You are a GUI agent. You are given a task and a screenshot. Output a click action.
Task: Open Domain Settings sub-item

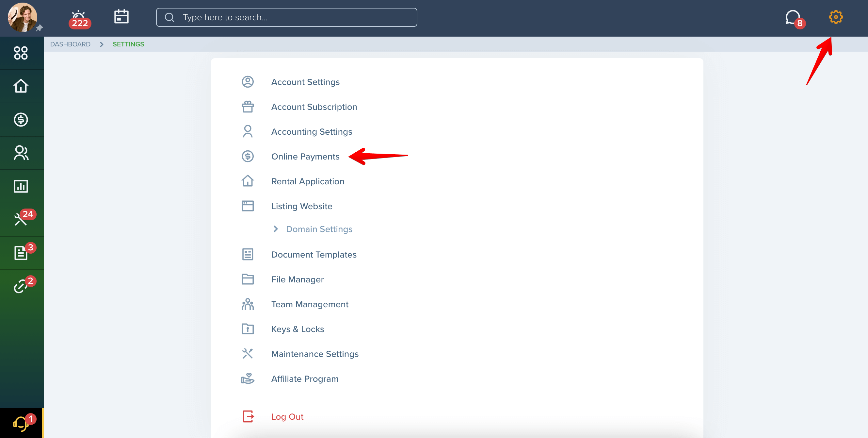click(319, 229)
